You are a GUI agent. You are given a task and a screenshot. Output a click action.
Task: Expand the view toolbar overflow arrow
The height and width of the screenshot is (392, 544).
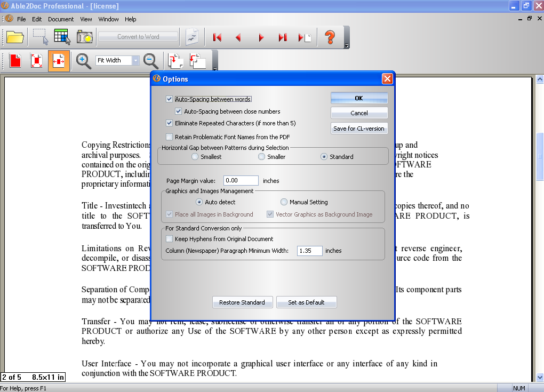[x=215, y=69]
